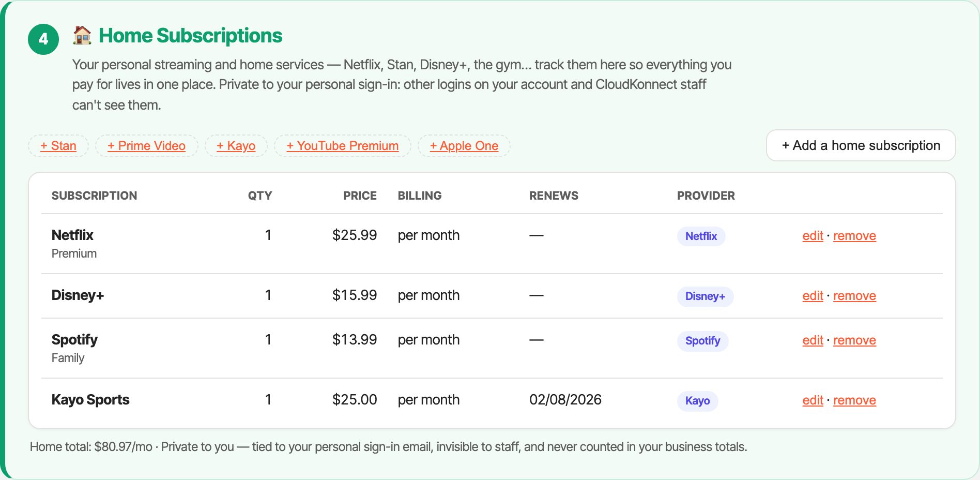980x480 pixels.
Task: Click the Spotify provider badge
Action: [702, 341]
